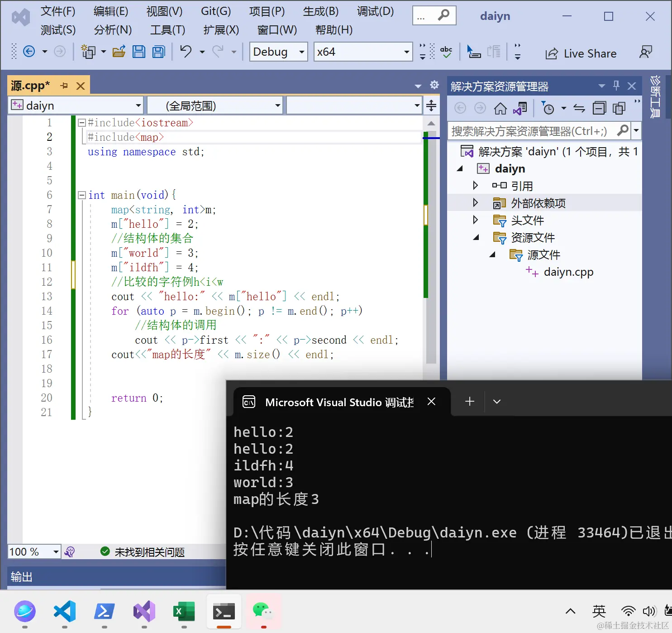Screen dimensions: 672x633
Task: Toggle pin on the 源.cpp tab
Action: (64, 86)
